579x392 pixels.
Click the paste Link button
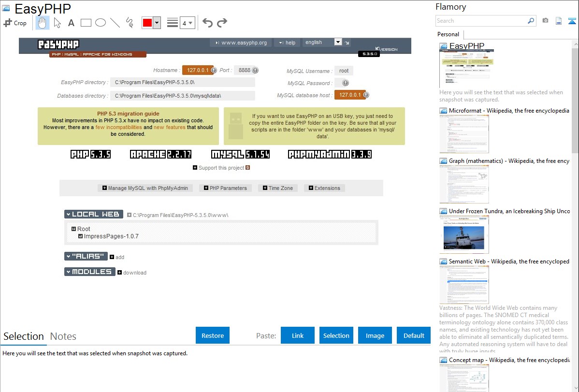(298, 335)
